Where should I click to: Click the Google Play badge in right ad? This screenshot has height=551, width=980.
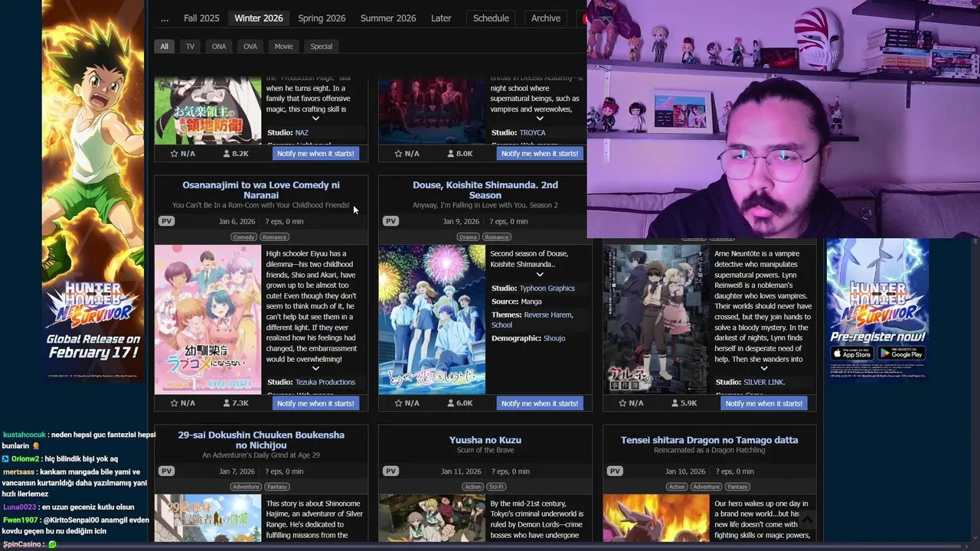pos(902,354)
